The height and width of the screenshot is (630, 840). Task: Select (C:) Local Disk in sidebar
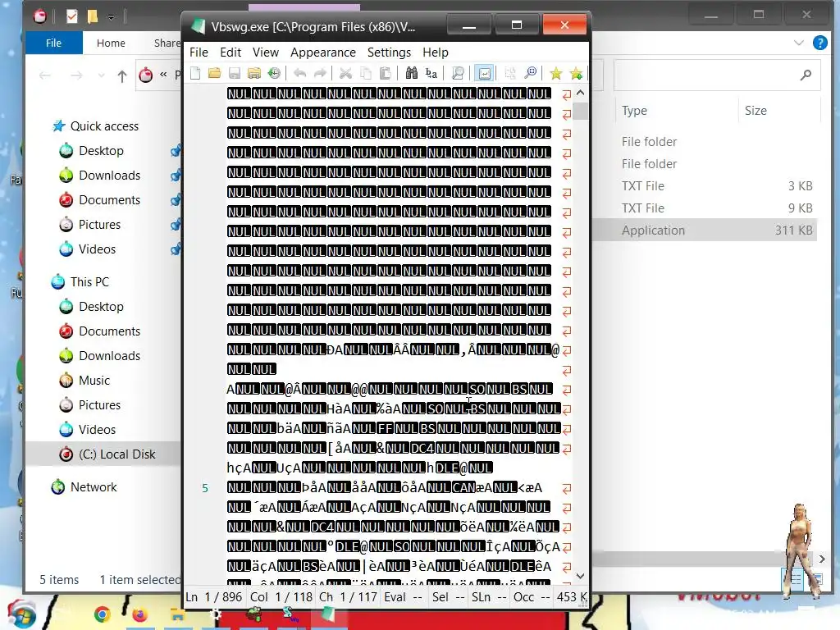coord(116,454)
